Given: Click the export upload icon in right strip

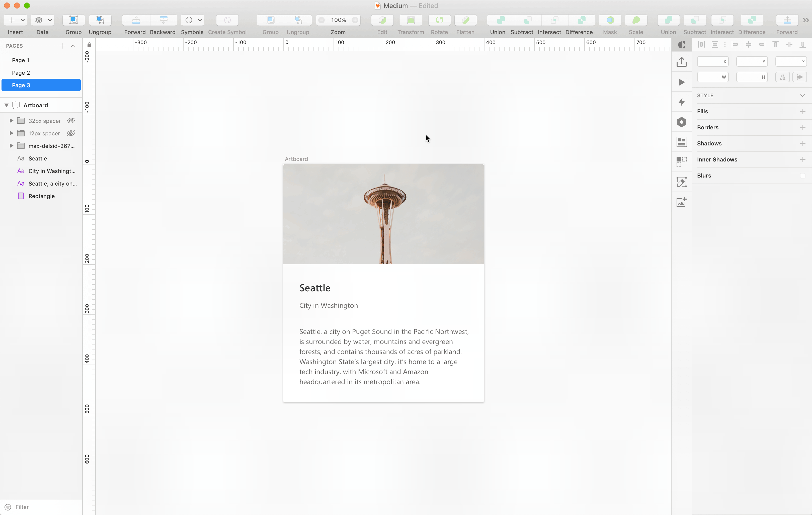Looking at the screenshot, I should coord(681,62).
